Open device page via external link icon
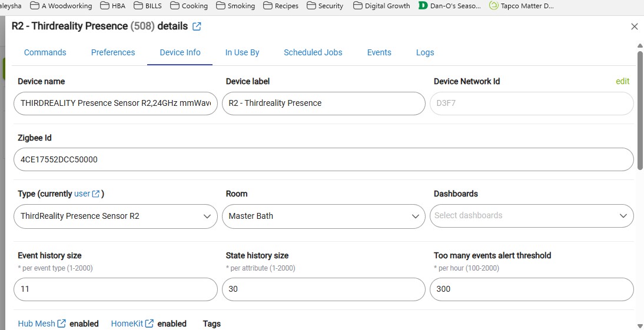 [197, 26]
